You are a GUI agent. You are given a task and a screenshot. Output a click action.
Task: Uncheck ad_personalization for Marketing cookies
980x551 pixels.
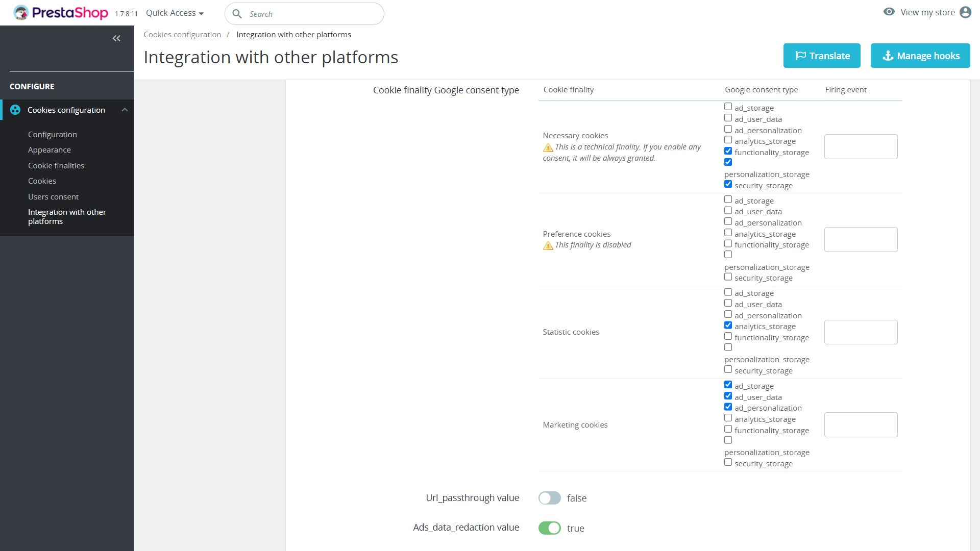point(728,407)
